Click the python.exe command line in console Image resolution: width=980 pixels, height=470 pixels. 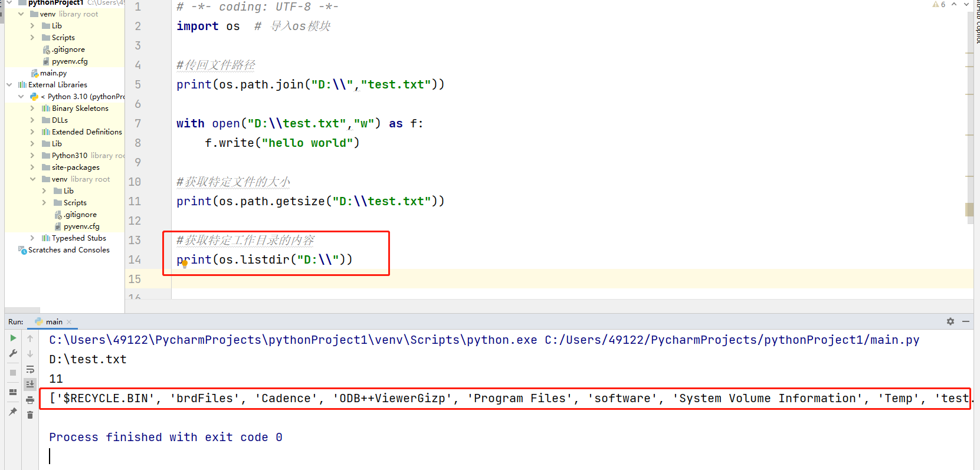pyautogui.click(x=484, y=340)
